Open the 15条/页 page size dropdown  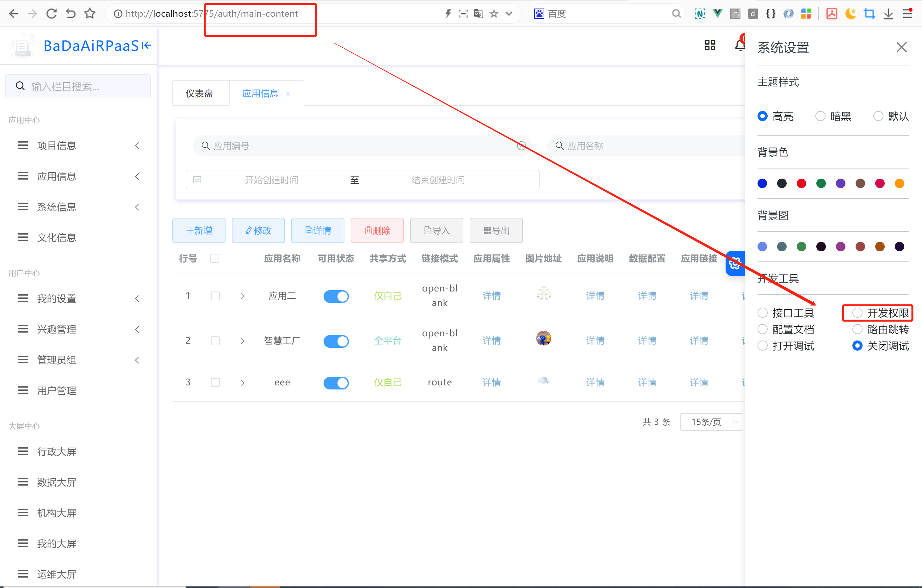711,422
